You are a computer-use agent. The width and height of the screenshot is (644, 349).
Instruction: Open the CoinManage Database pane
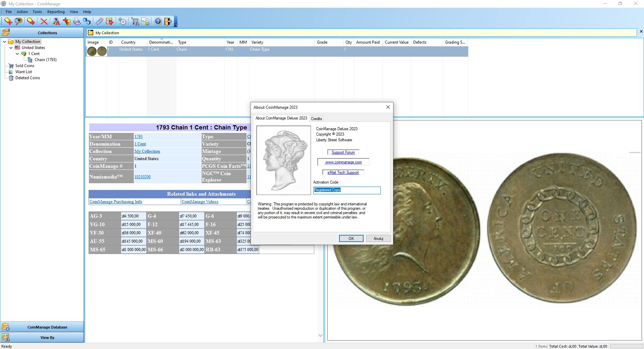tap(42, 327)
